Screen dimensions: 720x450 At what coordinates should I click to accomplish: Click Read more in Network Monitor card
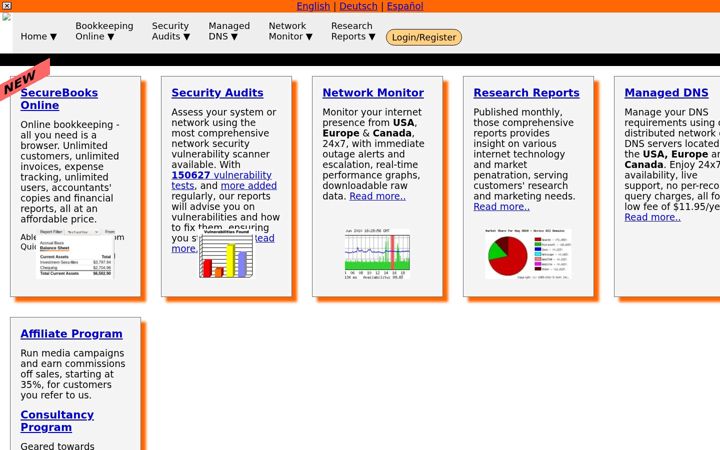[x=377, y=196]
